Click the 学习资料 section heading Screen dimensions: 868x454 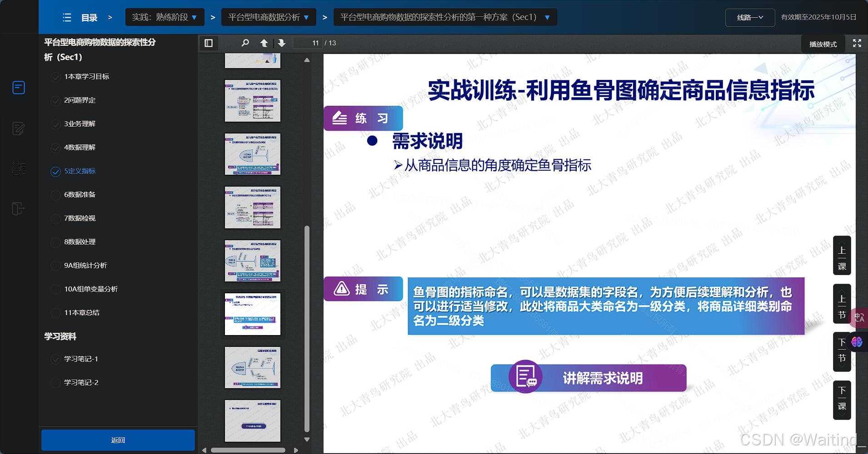click(60, 336)
